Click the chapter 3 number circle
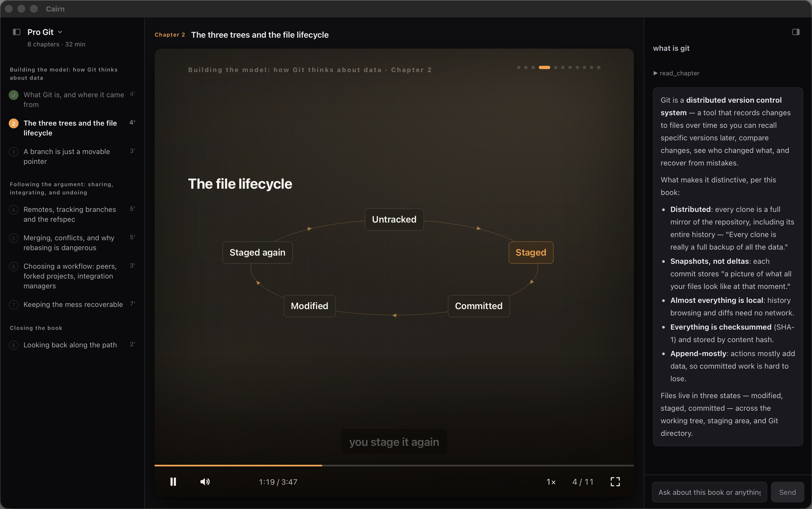Image resolution: width=812 pixels, height=509 pixels. point(13,152)
